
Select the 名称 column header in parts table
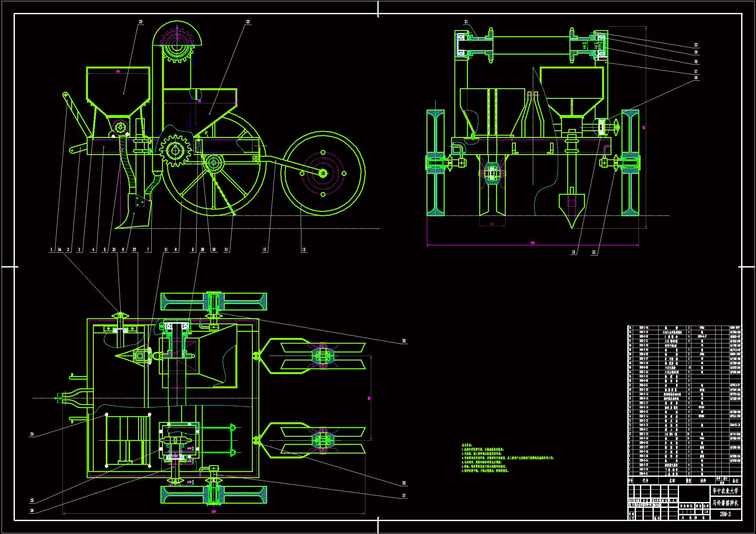point(672,481)
